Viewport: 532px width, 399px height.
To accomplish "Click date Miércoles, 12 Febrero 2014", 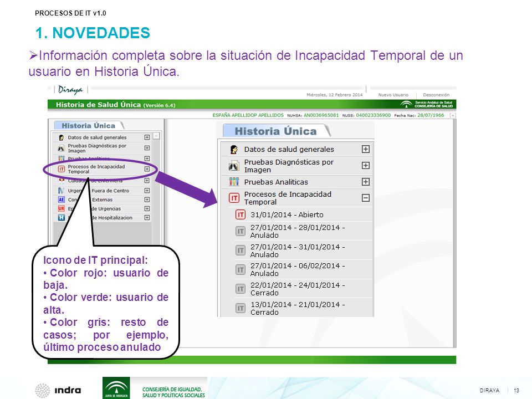I will tap(335, 95).
